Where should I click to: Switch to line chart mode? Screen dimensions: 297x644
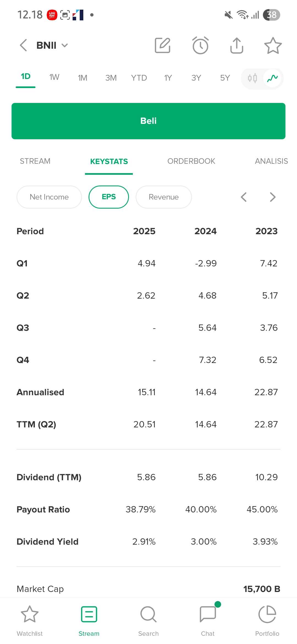click(x=272, y=78)
